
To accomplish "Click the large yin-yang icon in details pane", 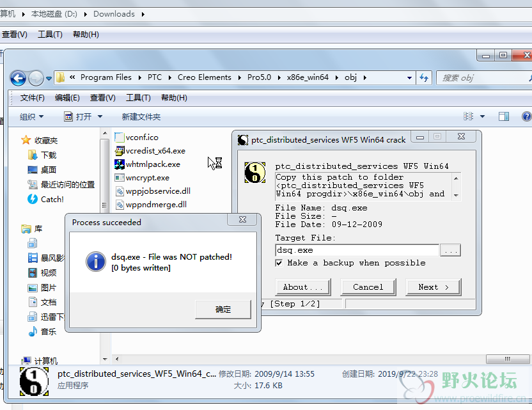I will (34, 381).
